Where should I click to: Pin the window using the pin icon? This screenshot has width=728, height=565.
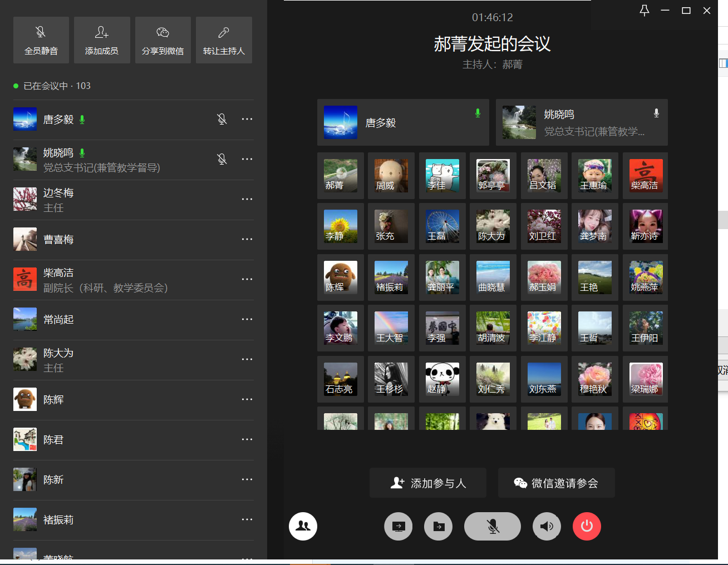(x=644, y=11)
